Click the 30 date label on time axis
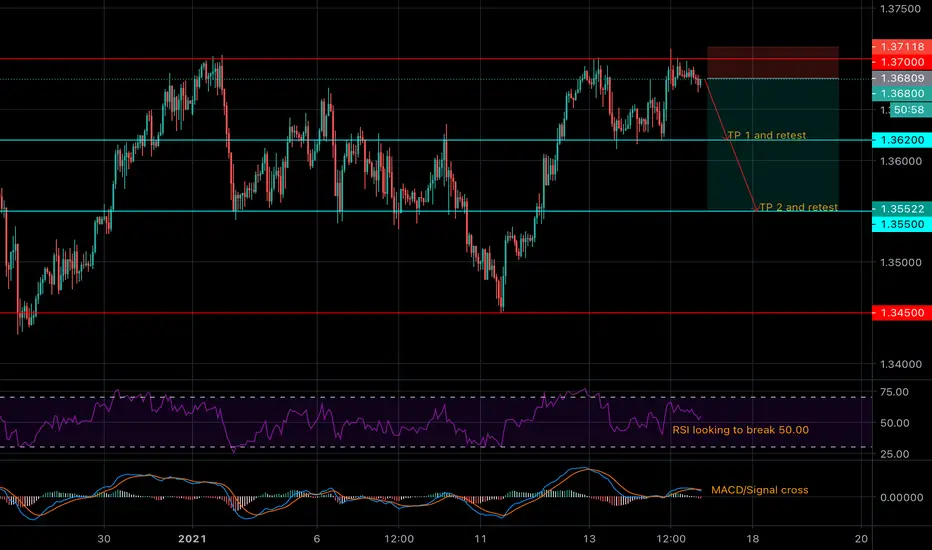This screenshot has height=550, width=932. click(104, 539)
